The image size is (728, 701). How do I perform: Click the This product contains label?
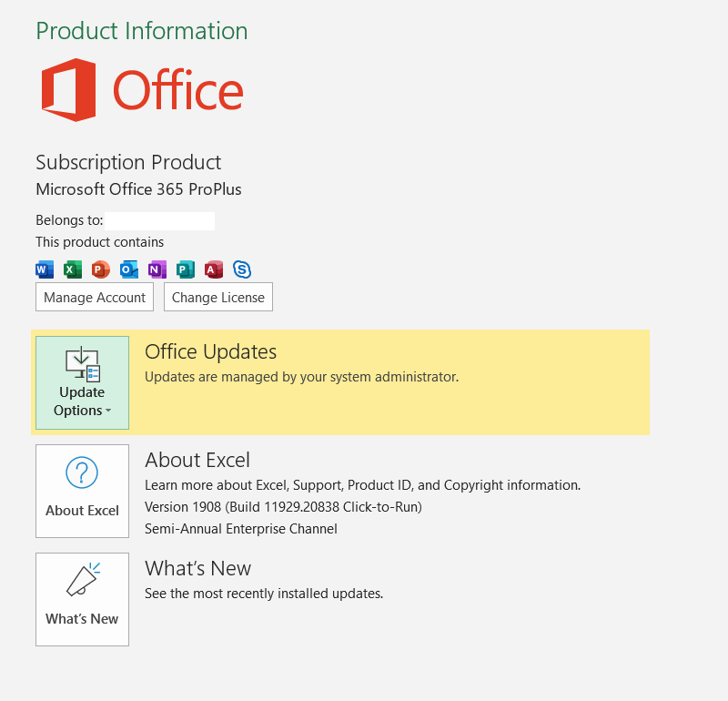click(x=100, y=242)
